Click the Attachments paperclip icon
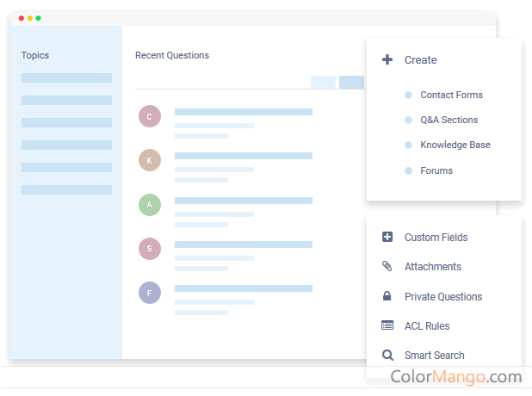This screenshot has width=532, height=396. pos(387,267)
